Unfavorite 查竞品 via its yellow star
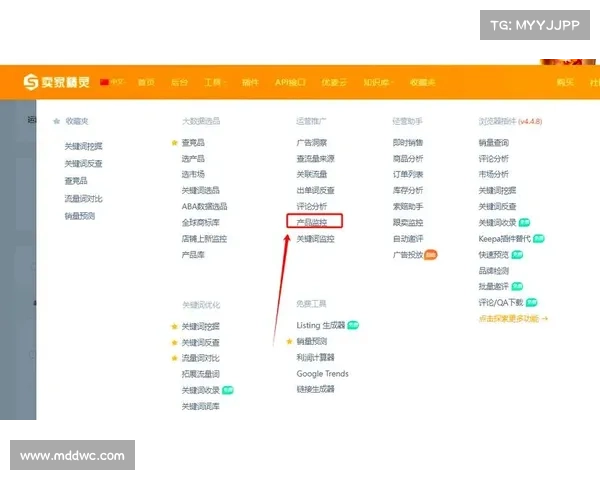600x480 pixels. pos(174,143)
